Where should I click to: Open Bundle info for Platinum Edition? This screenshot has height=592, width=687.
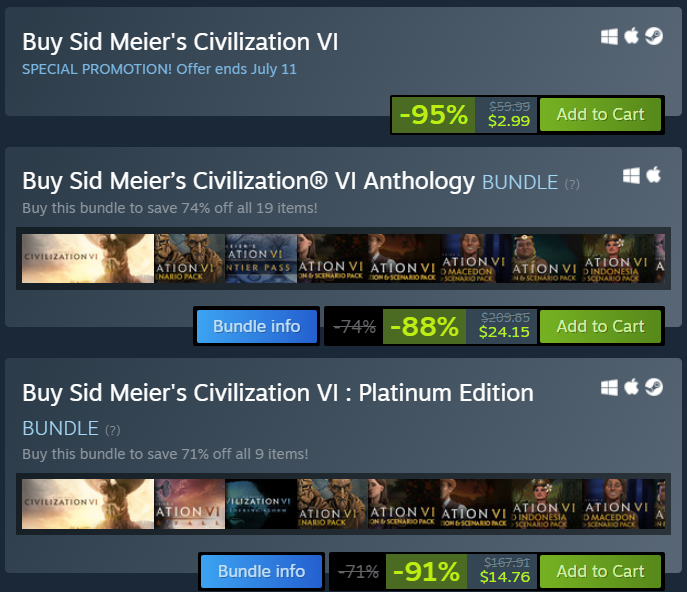click(261, 571)
